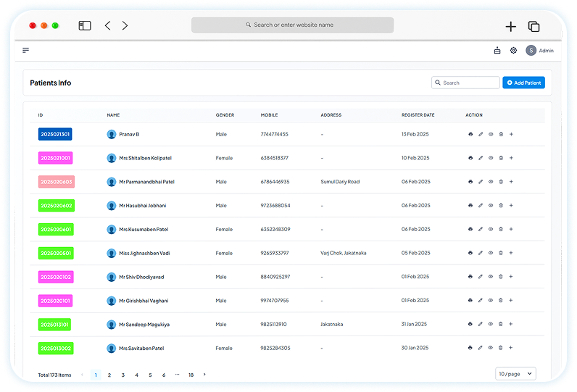The width and height of the screenshot is (577, 392).
Task: Open the hamburger navigation menu
Action: pos(26,50)
